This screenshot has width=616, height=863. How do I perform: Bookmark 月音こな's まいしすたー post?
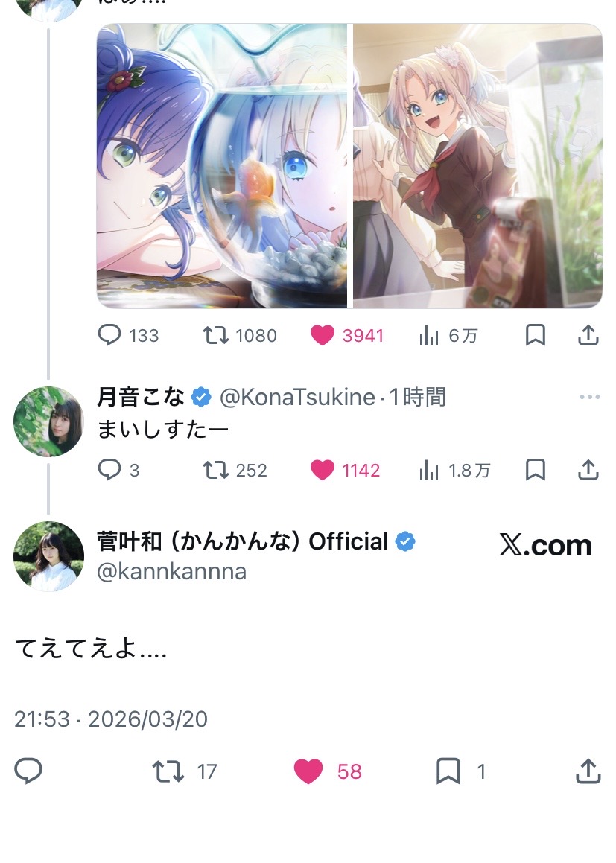point(535,470)
